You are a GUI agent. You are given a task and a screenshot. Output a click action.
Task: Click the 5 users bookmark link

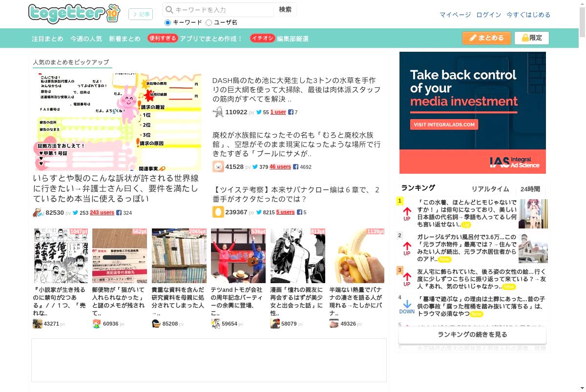285,212
